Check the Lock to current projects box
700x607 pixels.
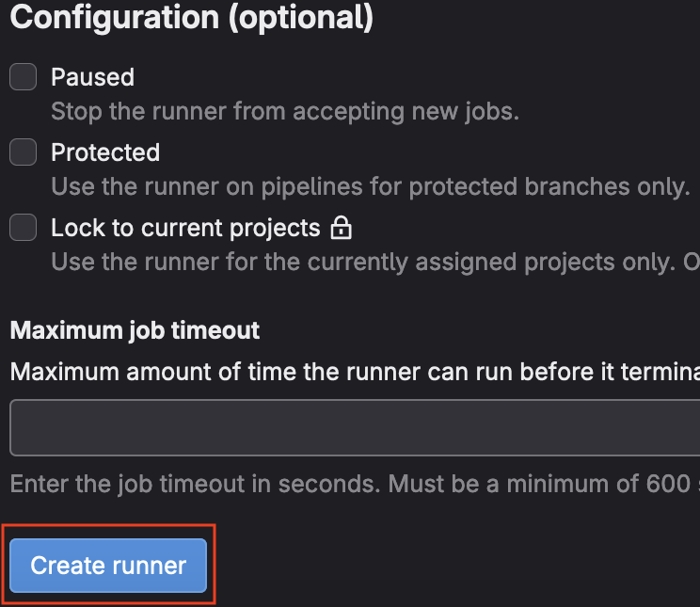tap(24, 228)
